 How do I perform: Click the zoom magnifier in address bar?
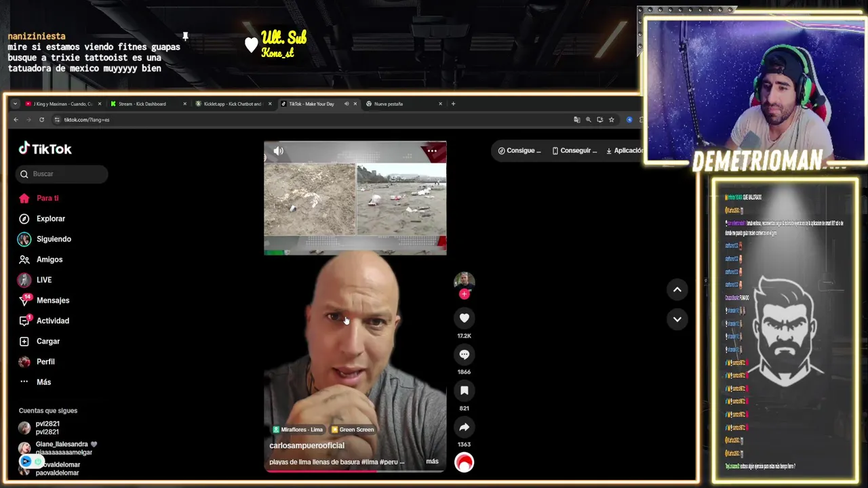point(589,120)
